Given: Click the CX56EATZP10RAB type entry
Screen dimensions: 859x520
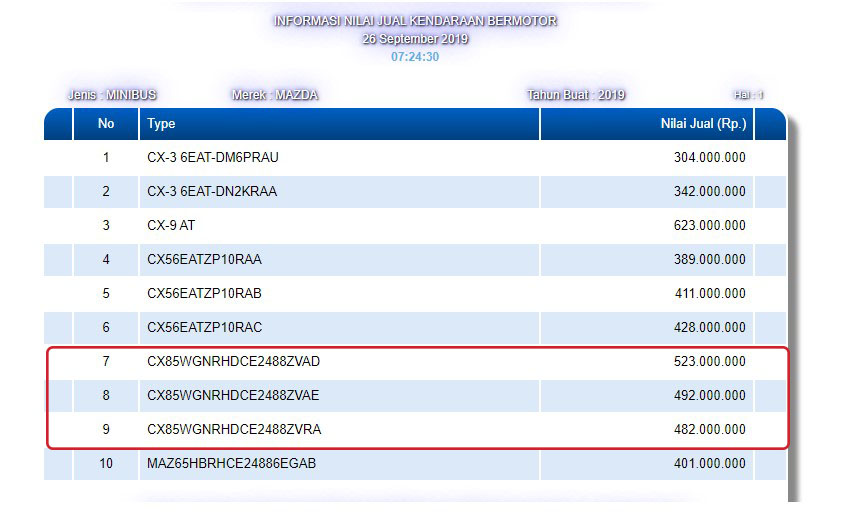Looking at the screenshot, I should tap(204, 294).
